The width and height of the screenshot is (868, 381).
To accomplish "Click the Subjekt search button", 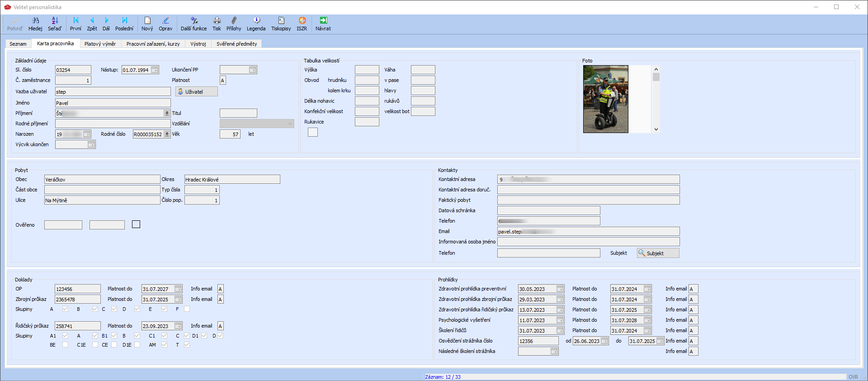I will point(658,253).
